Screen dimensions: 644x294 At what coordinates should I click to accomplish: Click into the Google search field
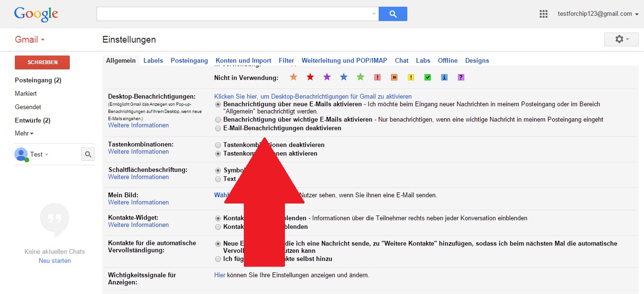pos(234,14)
